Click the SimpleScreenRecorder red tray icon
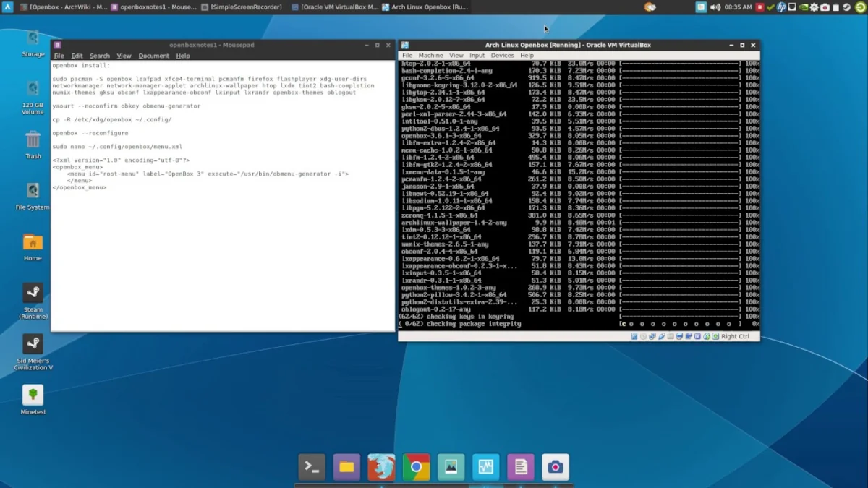Image resolution: width=868 pixels, height=488 pixels. (759, 7)
